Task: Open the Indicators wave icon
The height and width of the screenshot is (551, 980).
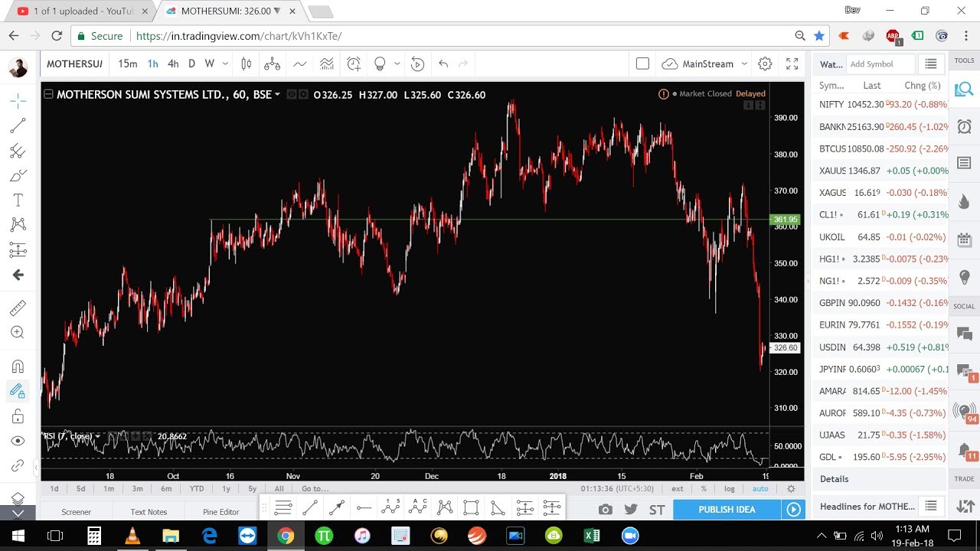Action: click(x=299, y=64)
